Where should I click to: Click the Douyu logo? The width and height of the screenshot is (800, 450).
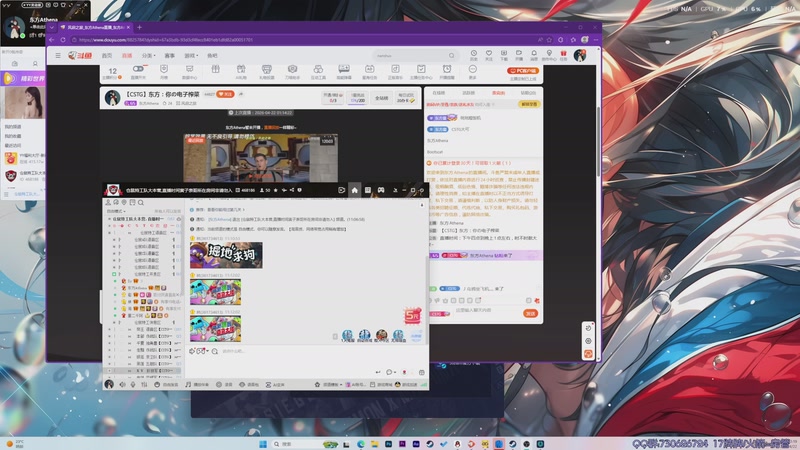(x=80, y=56)
